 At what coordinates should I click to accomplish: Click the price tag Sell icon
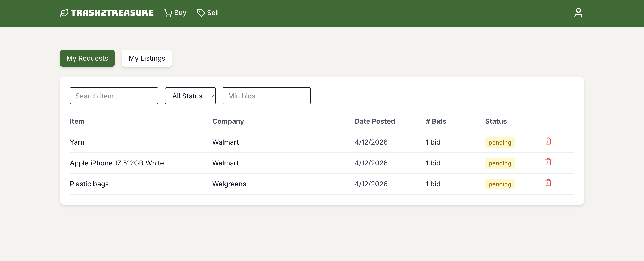[201, 13]
